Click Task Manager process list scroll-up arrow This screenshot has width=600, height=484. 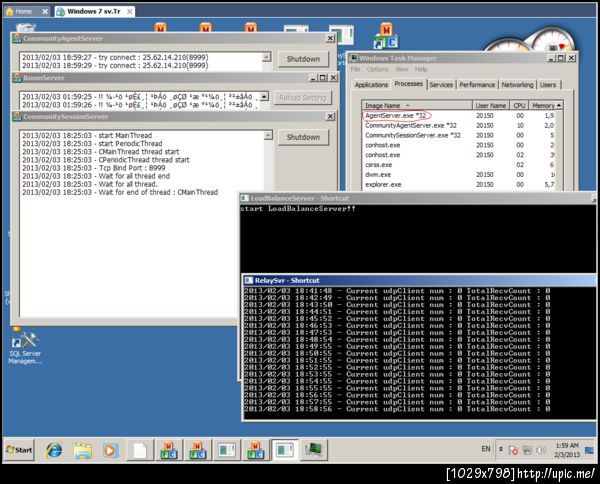(559, 105)
